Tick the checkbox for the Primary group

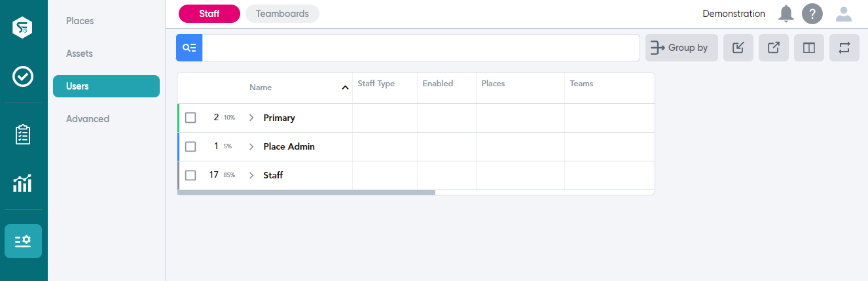(190, 118)
